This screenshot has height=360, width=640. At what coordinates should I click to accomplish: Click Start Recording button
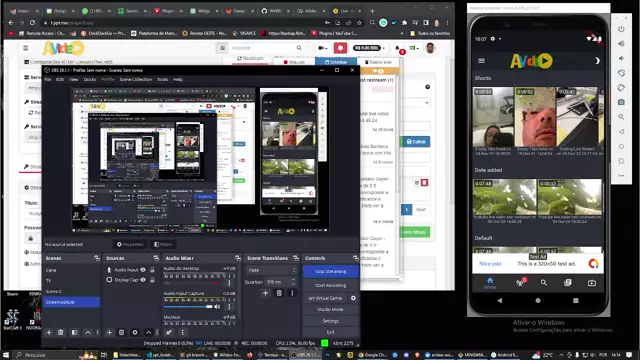tap(331, 285)
